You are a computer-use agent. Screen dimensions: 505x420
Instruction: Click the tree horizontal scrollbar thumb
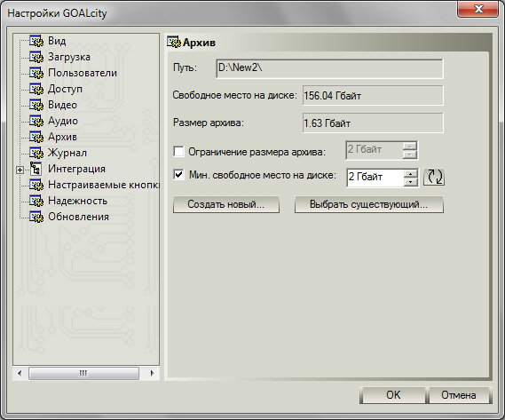point(83,373)
